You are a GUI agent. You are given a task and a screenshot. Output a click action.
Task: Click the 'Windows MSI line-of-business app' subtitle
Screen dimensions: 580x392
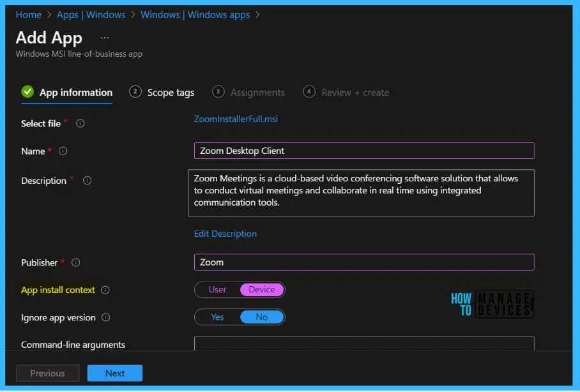79,54
